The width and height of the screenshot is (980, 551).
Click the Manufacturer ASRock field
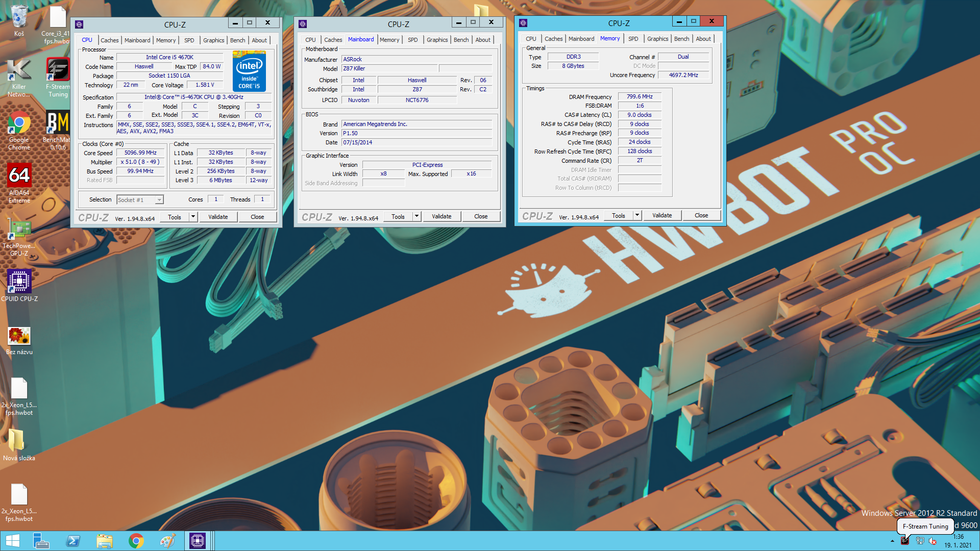coord(416,59)
